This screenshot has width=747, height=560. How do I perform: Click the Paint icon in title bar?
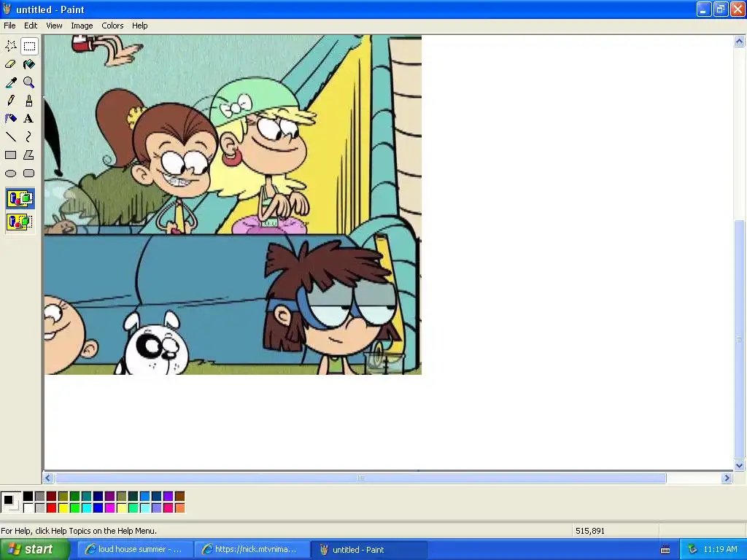point(7,9)
